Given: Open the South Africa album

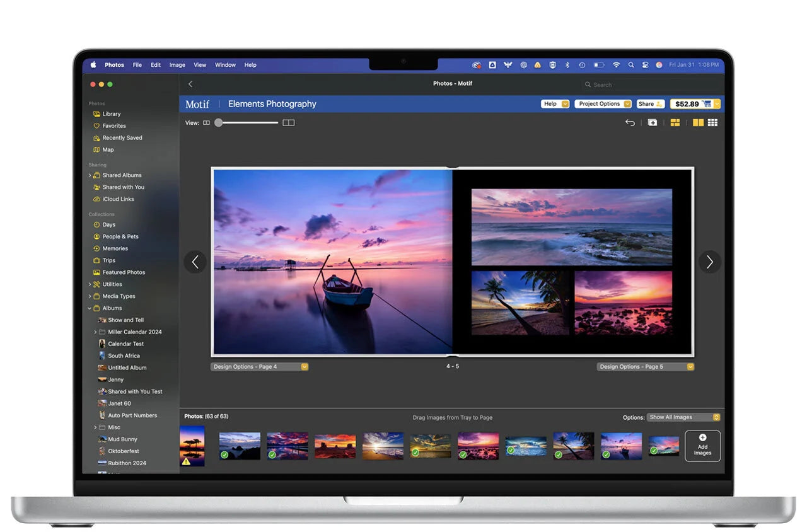Looking at the screenshot, I should coord(119,356).
